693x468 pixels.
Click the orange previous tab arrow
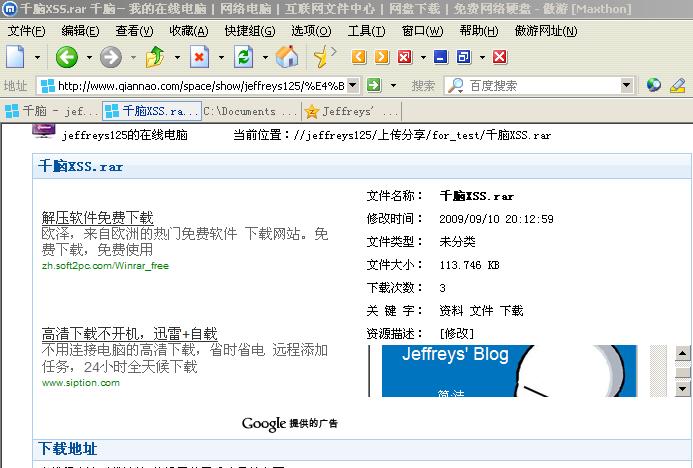(x=358, y=57)
